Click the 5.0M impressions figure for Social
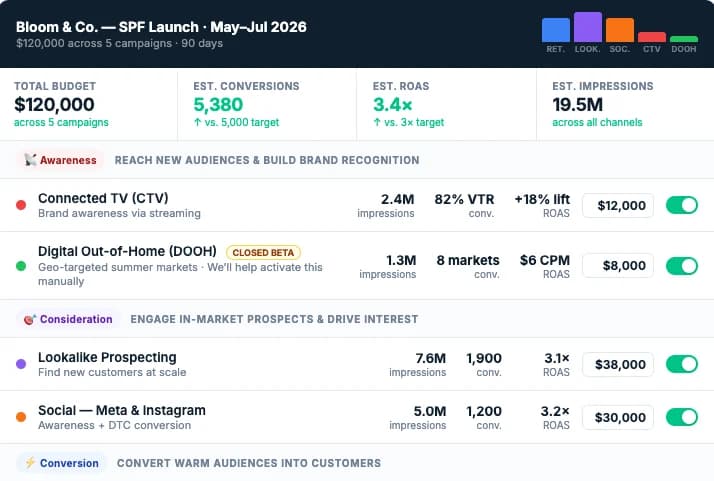Image resolution: width=714 pixels, height=481 pixels. 429,411
